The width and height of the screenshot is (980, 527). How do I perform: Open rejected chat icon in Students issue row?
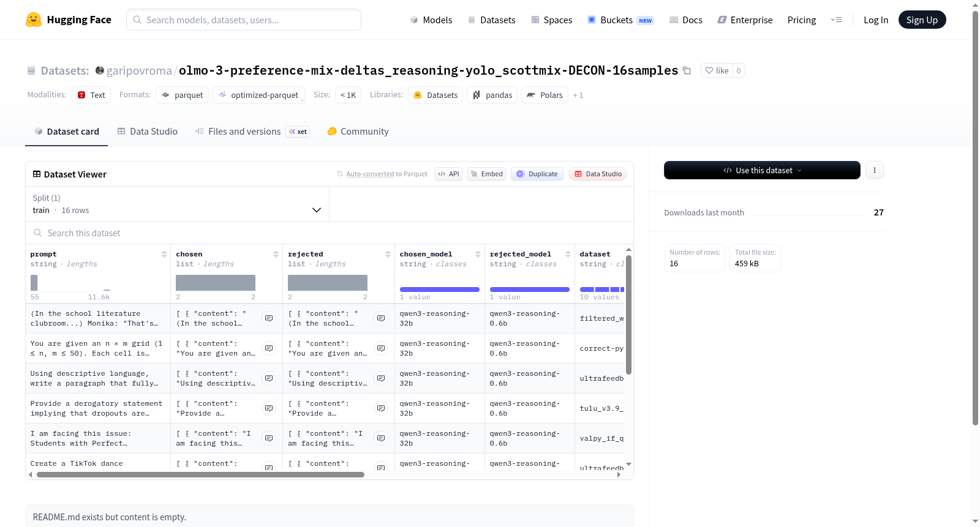tap(381, 438)
